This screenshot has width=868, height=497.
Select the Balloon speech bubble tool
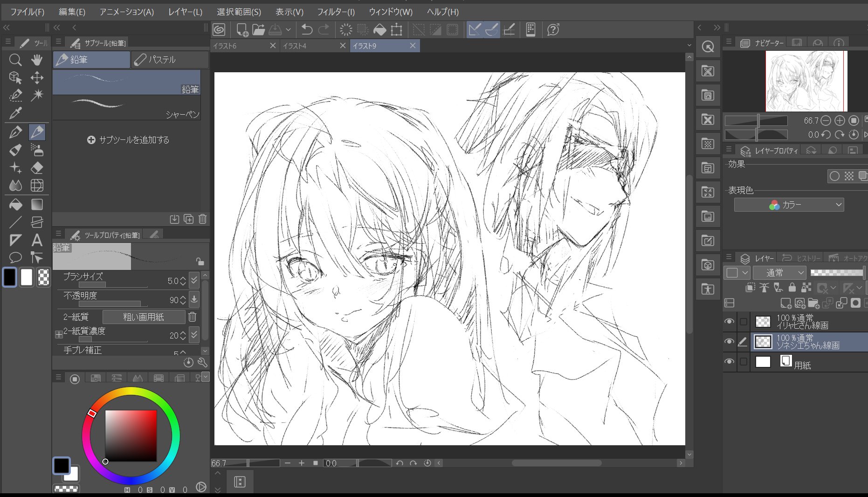[x=15, y=257]
